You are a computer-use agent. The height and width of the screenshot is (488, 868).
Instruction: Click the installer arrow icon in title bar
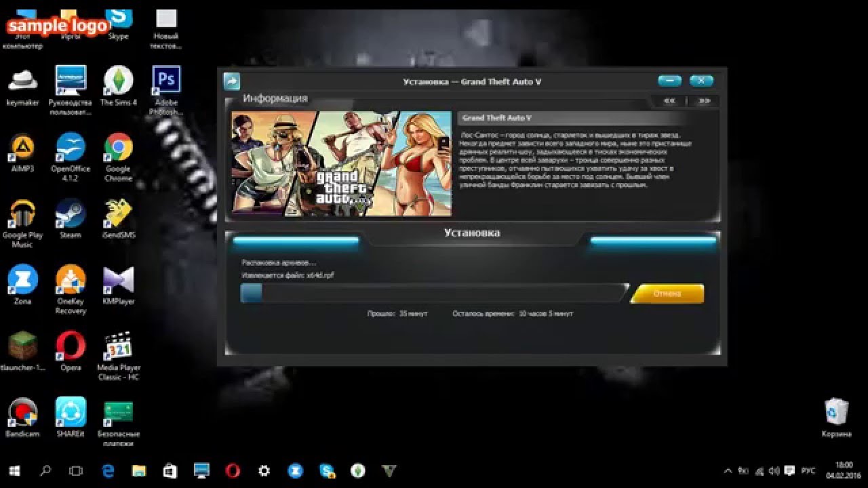tap(231, 81)
